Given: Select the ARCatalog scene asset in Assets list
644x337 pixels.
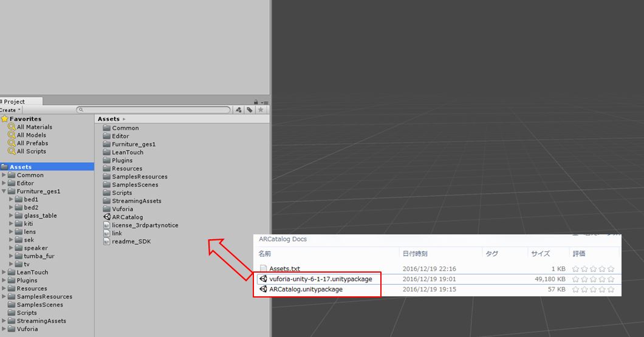Looking at the screenshot, I should point(123,217).
